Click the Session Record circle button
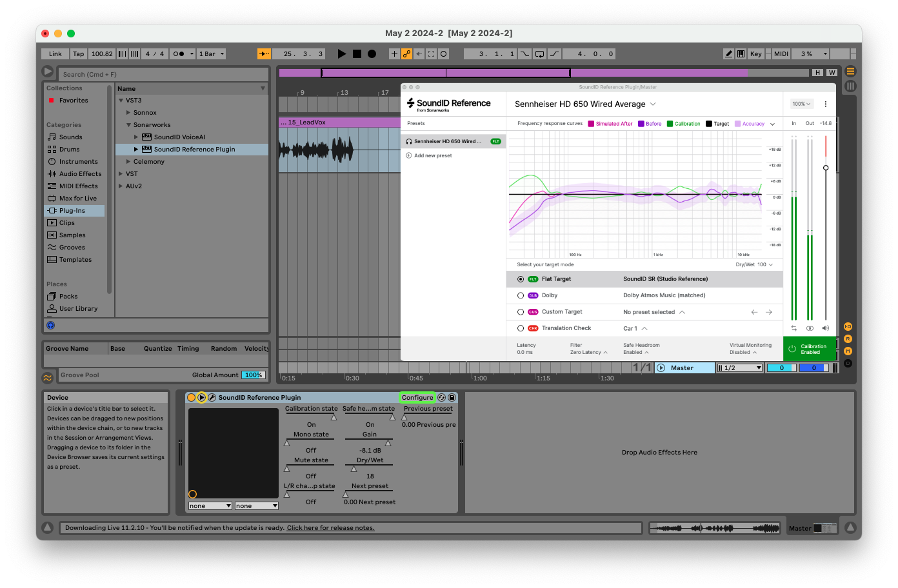 444,54
